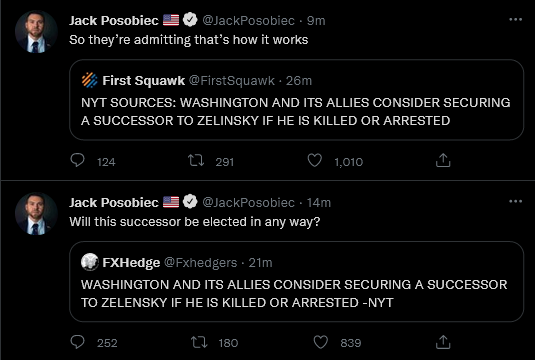Screen dimensions: 535x360
Task: Open Jack Posobiec avatar on second tweet
Action: pos(36,214)
